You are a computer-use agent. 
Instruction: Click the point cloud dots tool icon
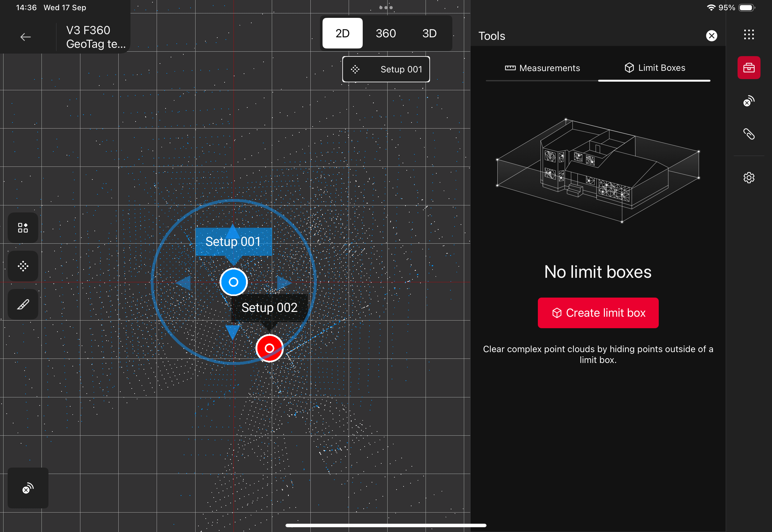[x=23, y=266]
